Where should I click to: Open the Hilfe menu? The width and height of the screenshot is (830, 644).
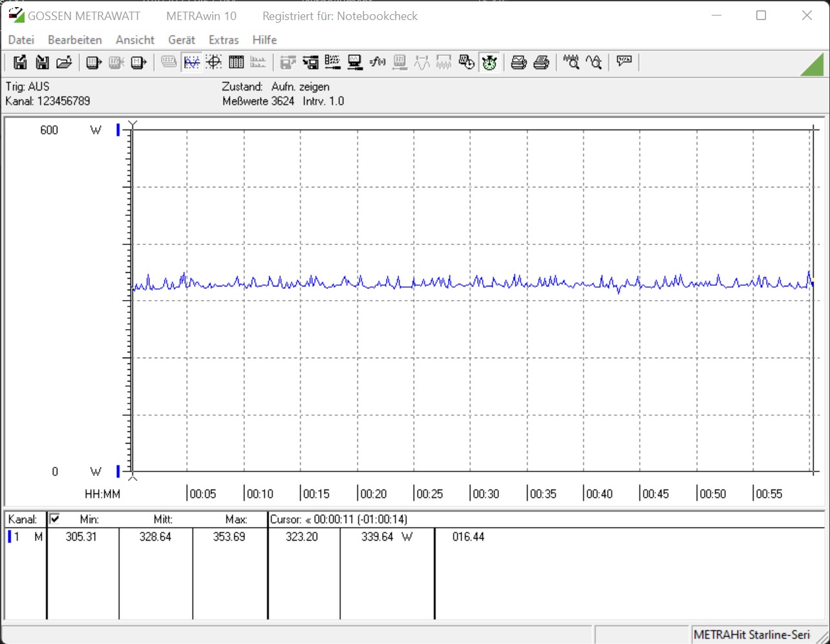(x=264, y=40)
